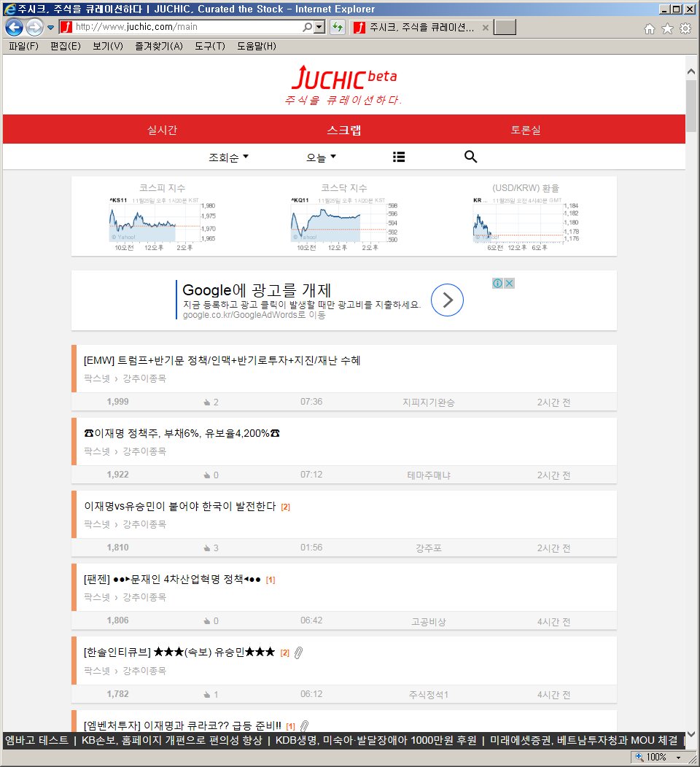Switch to the 토론실 tab
700x767 pixels.
point(526,130)
